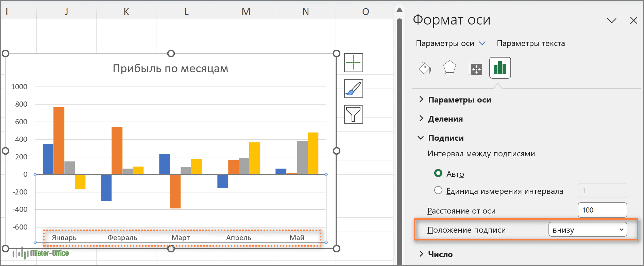The width and height of the screenshot is (644, 266).
Task: Click the bottom-right chart corner handle
Action: pos(336,249)
